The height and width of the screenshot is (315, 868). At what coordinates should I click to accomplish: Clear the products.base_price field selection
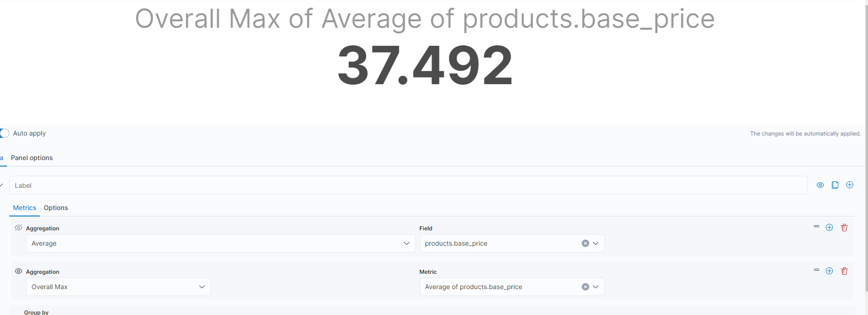585,243
